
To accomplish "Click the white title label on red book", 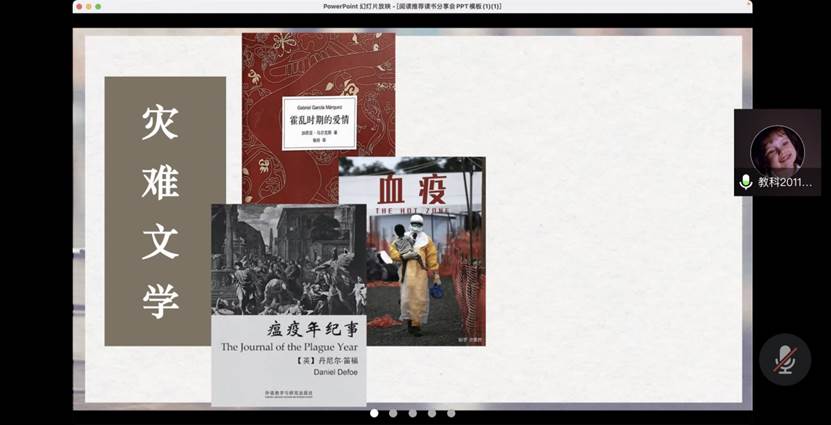I will click(319, 122).
